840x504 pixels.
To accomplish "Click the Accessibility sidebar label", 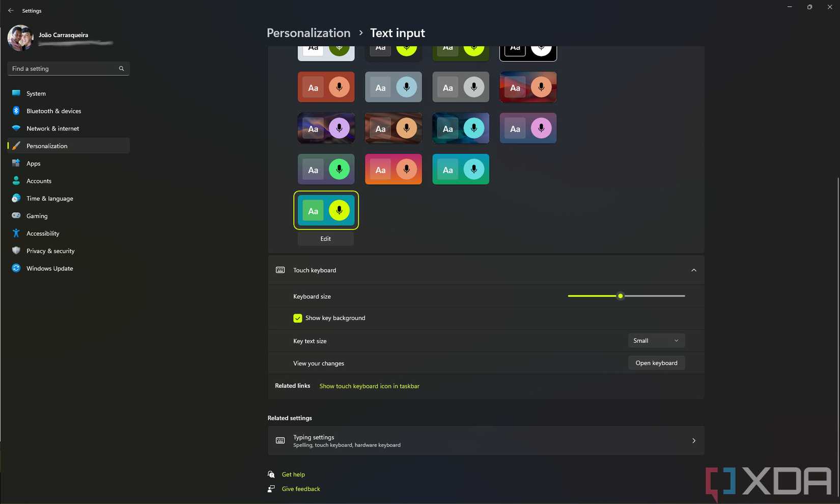I will click(43, 234).
